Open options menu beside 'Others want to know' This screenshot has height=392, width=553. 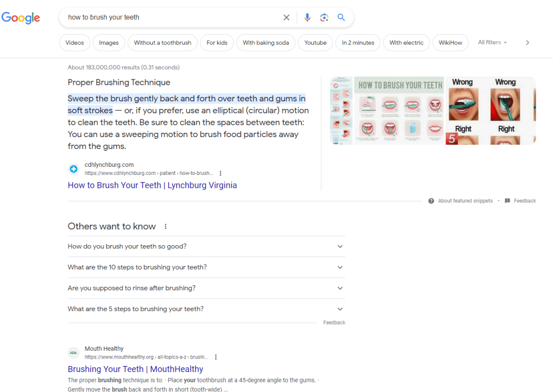[x=165, y=226]
